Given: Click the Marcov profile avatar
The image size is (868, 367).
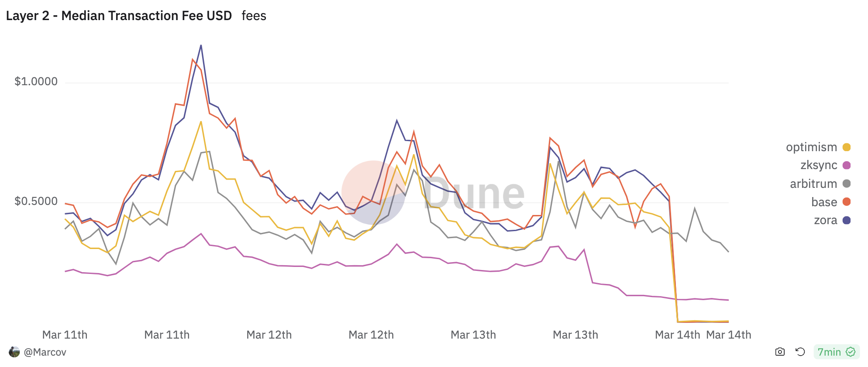Looking at the screenshot, I should pos(14,352).
